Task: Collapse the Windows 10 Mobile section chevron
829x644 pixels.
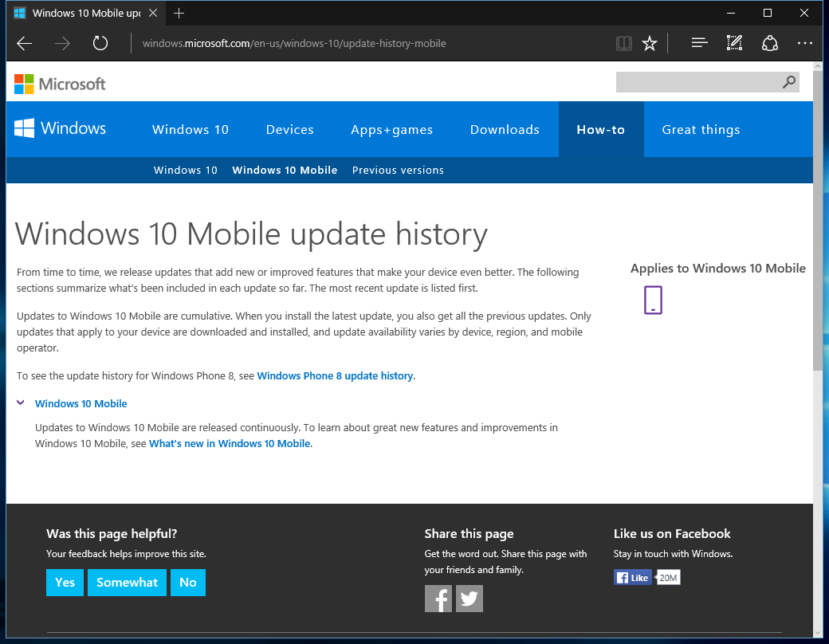Action: [x=20, y=402]
